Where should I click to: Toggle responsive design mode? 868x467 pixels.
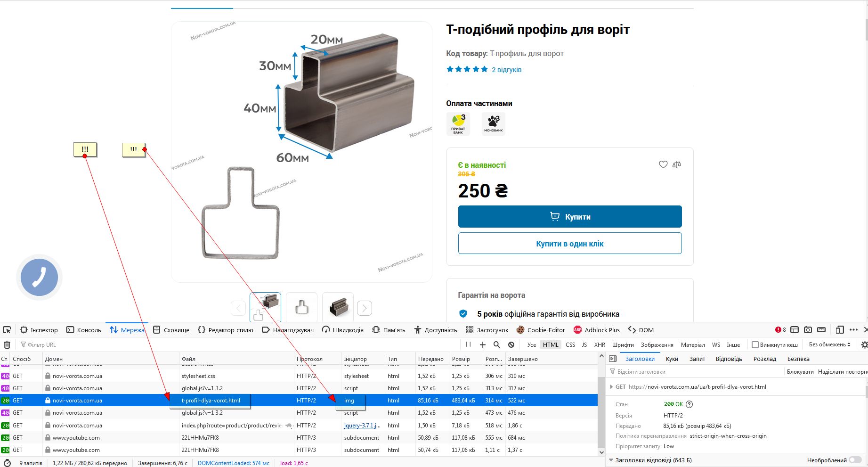(840, 330)
